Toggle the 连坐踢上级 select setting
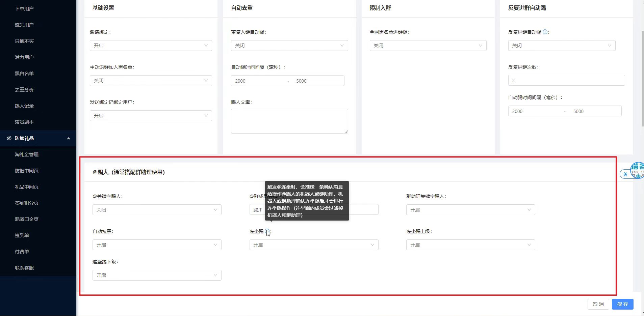This screenshot has height=316, width=644. (x=470, y=245)
